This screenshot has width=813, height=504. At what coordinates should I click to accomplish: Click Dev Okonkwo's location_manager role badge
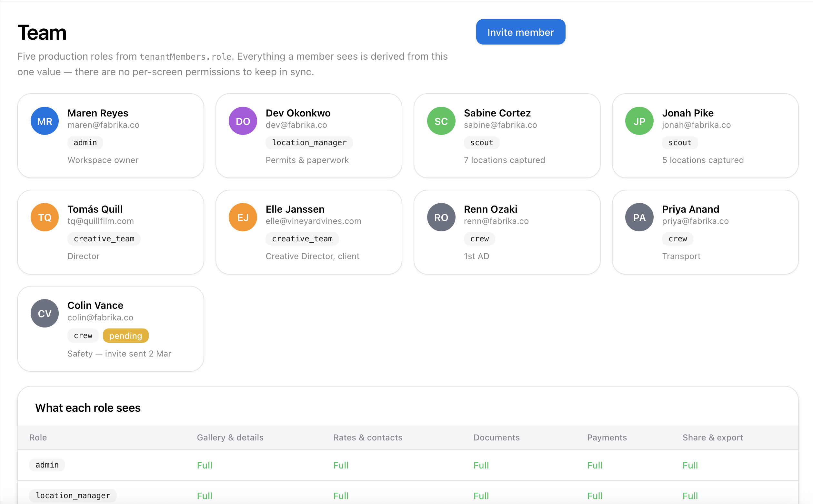click(x=309, y=143)
